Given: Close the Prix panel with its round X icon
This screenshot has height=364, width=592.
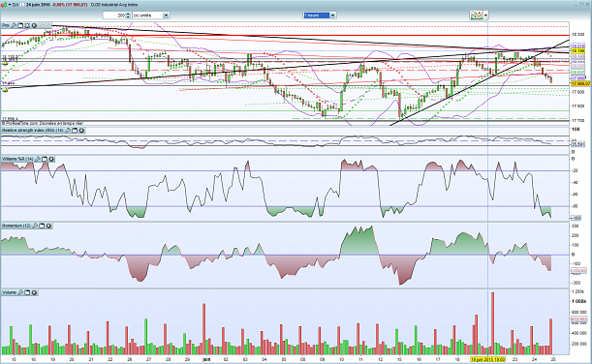Looking at the screenshot, I should (34, 25).
